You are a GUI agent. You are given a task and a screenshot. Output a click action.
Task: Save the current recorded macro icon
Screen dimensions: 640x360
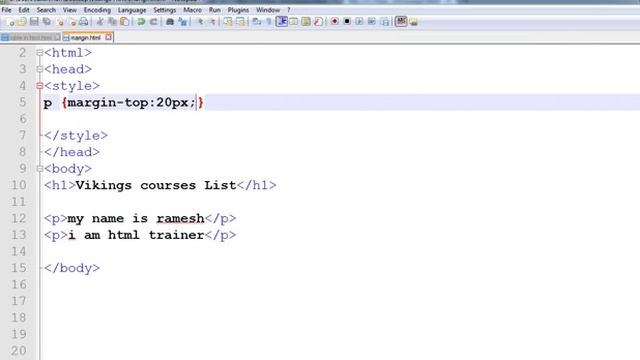point(385,22)
